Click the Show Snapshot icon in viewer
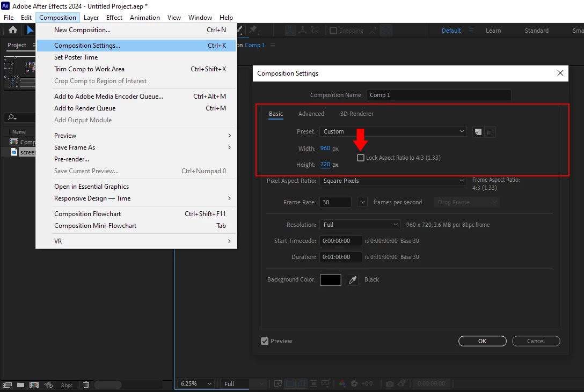The image size is (584, 392). click(401, 383)
